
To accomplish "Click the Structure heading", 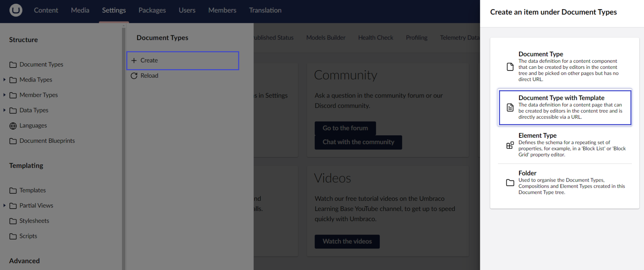I will tap(23, 40).
